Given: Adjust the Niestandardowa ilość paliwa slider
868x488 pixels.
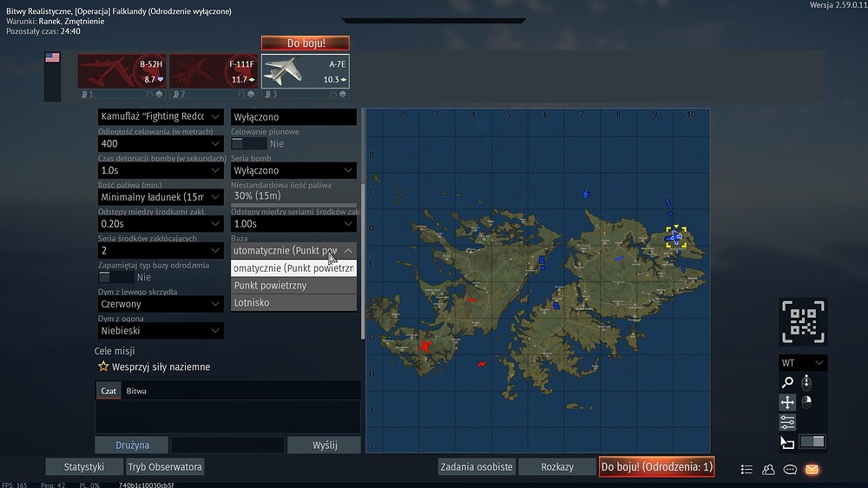Looking at the screenshot, I should (x=293, y=196).
